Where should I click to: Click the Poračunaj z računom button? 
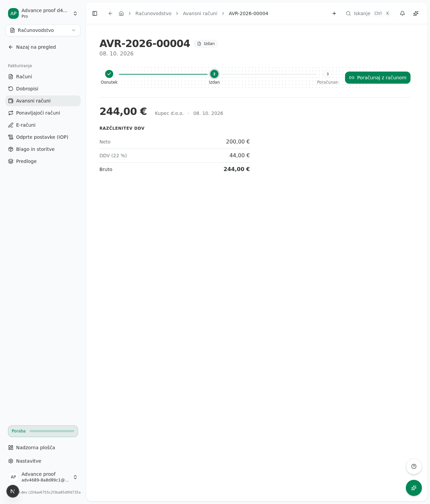[x=378, y=78]
